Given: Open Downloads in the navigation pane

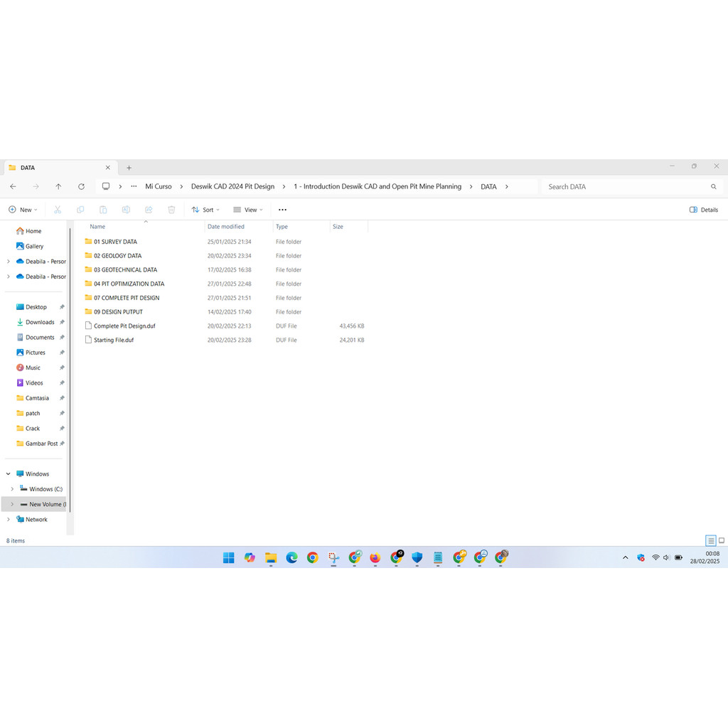Looking at the screenshot, I should pos(40,322).
